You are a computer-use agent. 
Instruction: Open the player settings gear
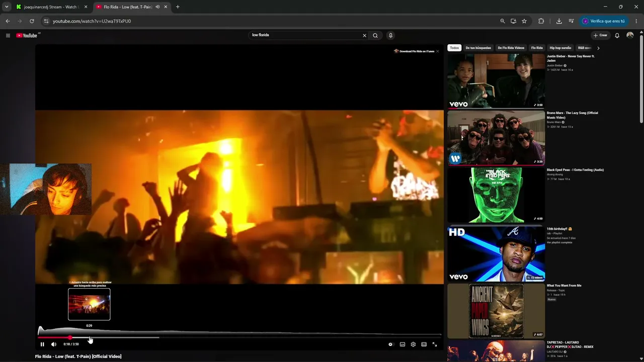click(x=413, y=344)
